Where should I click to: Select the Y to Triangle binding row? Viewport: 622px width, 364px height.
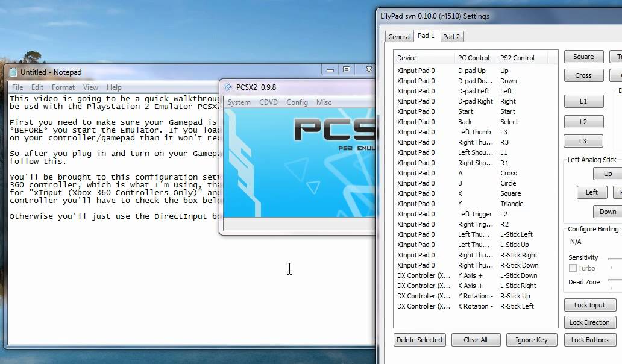[x=475, y=204]
